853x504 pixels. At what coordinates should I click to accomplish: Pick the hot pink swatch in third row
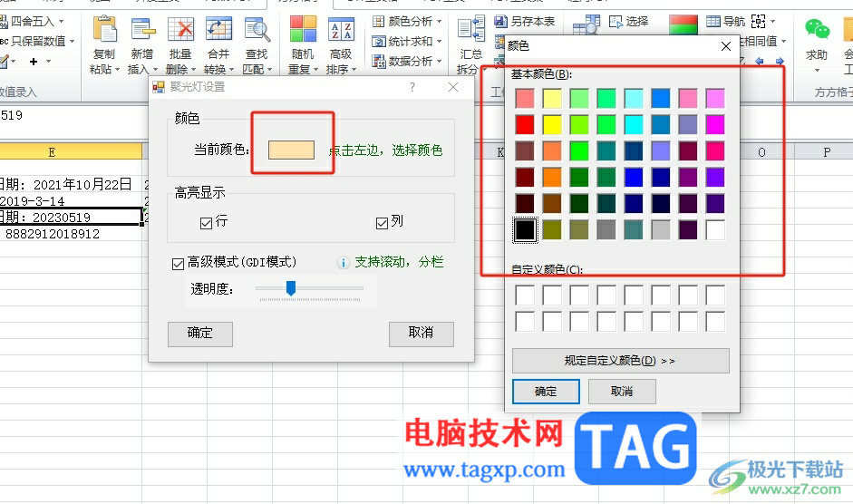click(x=715, y=150)
